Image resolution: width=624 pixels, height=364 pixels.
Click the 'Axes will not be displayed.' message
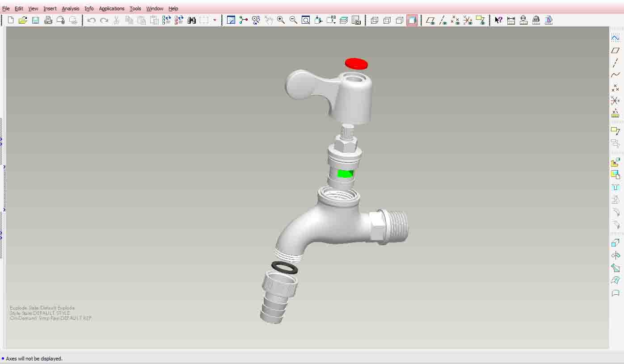[x=34, y=359]
